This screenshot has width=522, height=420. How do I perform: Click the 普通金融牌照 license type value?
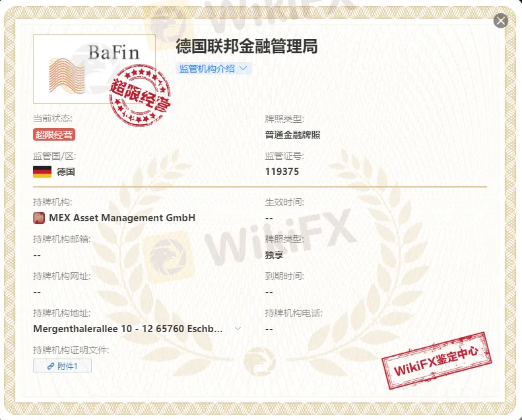292,135
